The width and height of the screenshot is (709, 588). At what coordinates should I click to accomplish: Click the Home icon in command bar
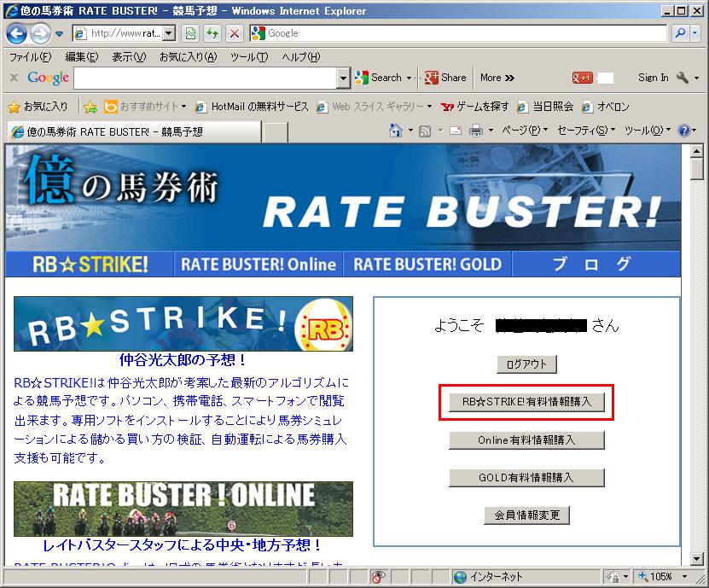pyautogui.click(x=396, y=131)
